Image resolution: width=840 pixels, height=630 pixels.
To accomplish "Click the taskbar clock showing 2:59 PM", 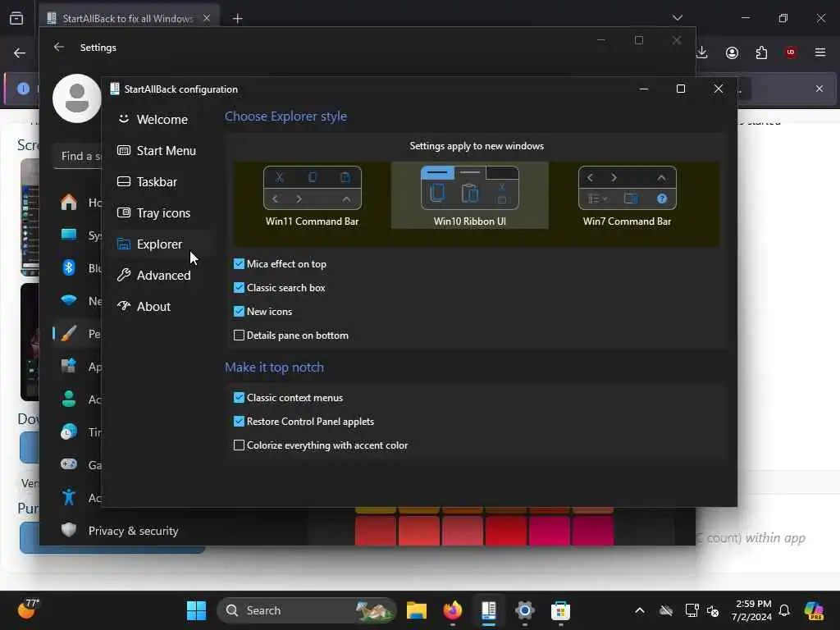I will 753,610.
